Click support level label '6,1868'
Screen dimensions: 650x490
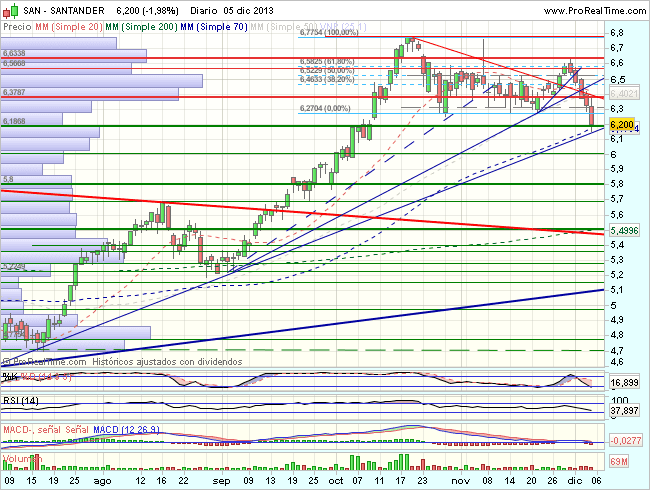(x=14, y=121)
